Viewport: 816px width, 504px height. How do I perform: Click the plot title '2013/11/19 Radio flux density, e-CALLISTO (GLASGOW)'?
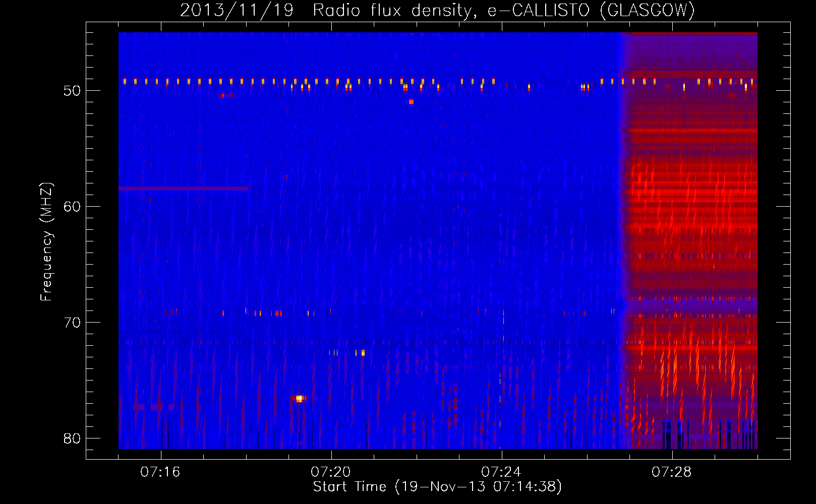click(437, 10)
